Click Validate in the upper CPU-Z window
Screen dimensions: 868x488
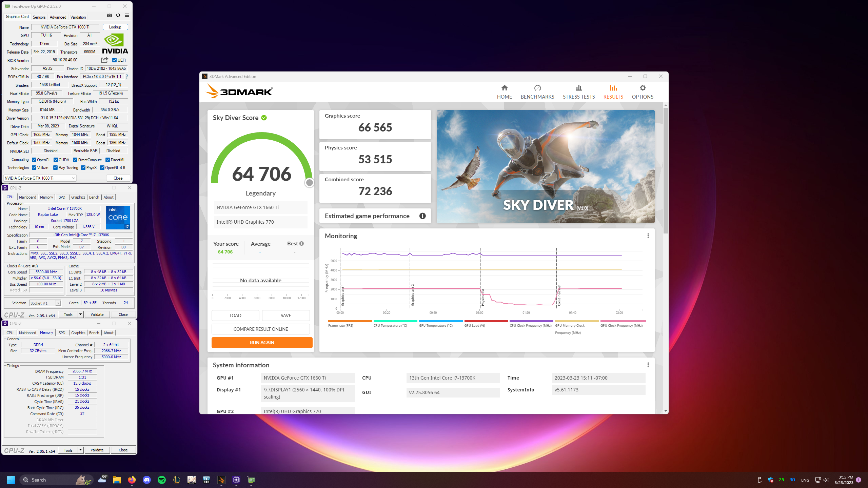point(97,314)
